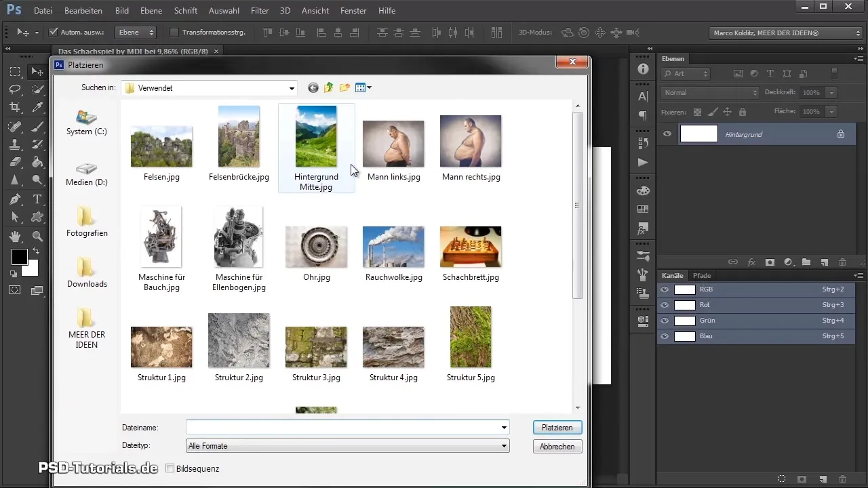Open the view menu dropdown in dialog
Image resolution: width=868 pixels, height=488 pixels.
coord(363,87)
